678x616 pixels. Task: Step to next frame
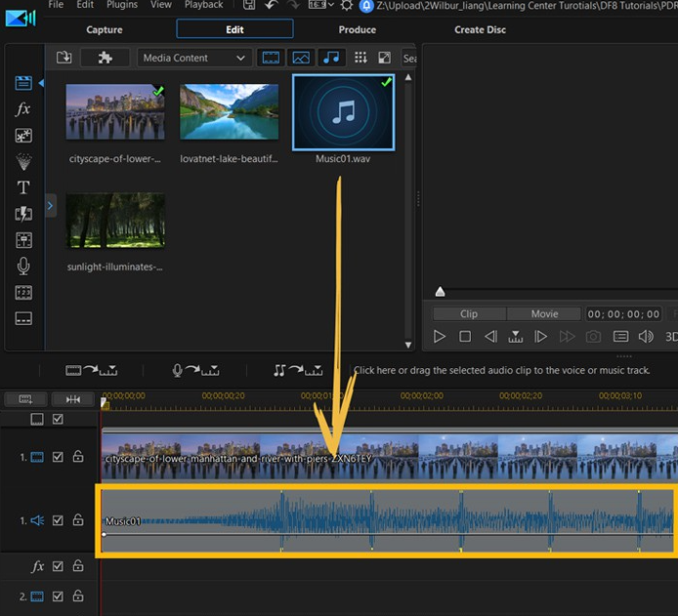click(x=540, y=336)
